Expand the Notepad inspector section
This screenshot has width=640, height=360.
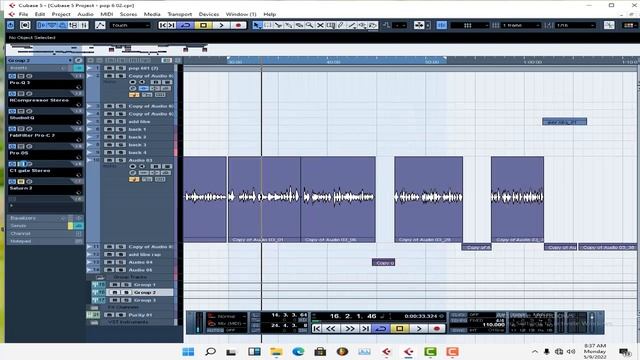(x=45, y=241)
